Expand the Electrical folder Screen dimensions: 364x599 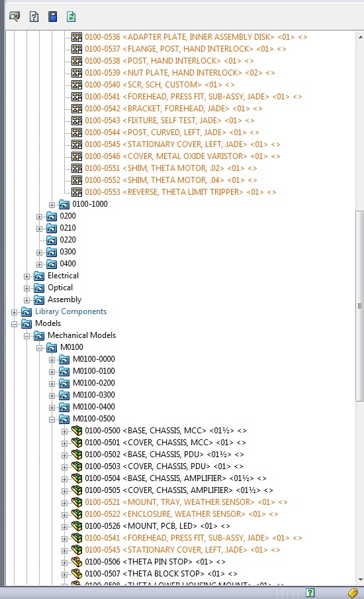pos(26,276)
